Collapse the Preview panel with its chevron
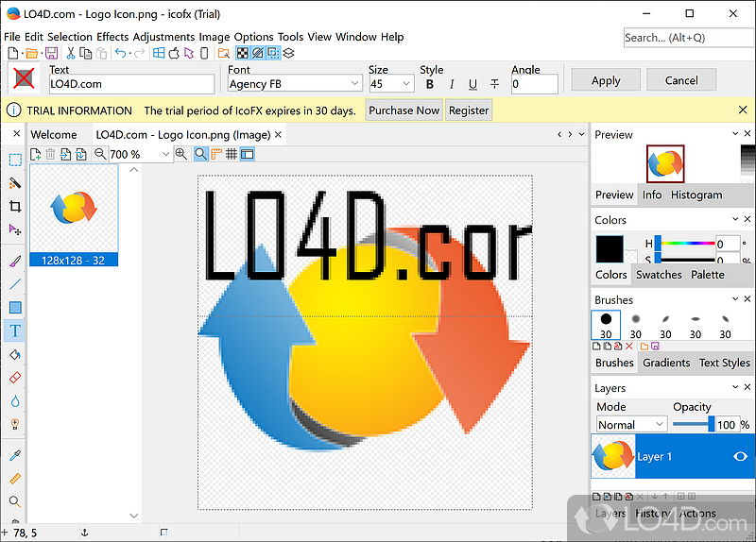The height and width of the screenshot is (542, 756). pos(735,133)
